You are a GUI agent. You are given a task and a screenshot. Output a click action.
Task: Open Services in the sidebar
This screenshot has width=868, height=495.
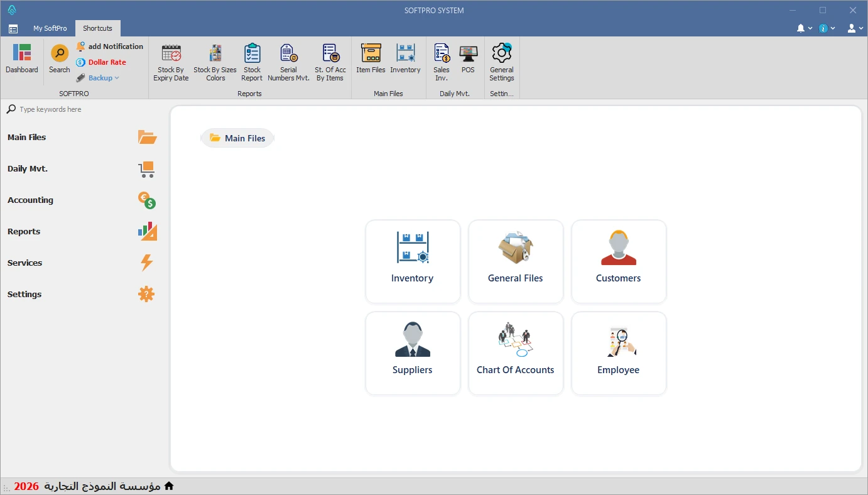82,263
